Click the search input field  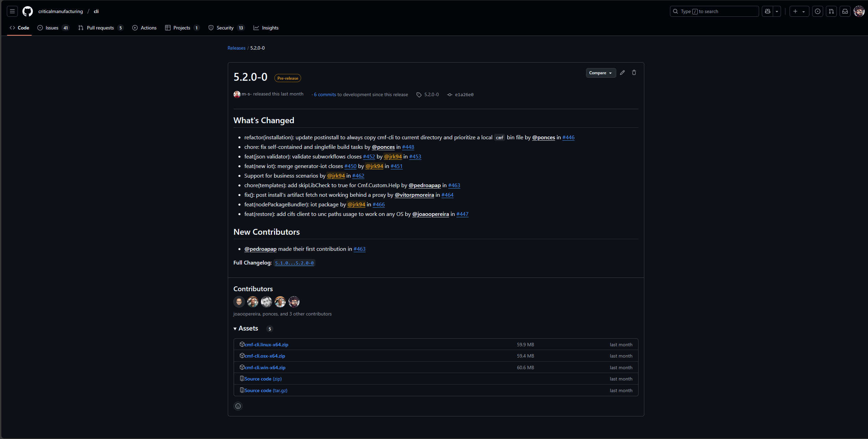tap(714, 11)
